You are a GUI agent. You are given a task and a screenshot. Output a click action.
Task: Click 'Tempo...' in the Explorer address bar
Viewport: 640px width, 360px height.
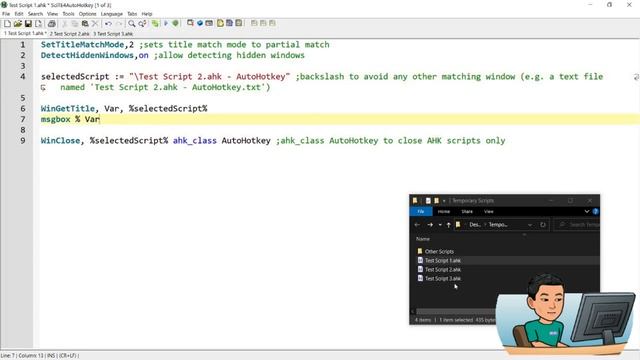tap(498, 225)
